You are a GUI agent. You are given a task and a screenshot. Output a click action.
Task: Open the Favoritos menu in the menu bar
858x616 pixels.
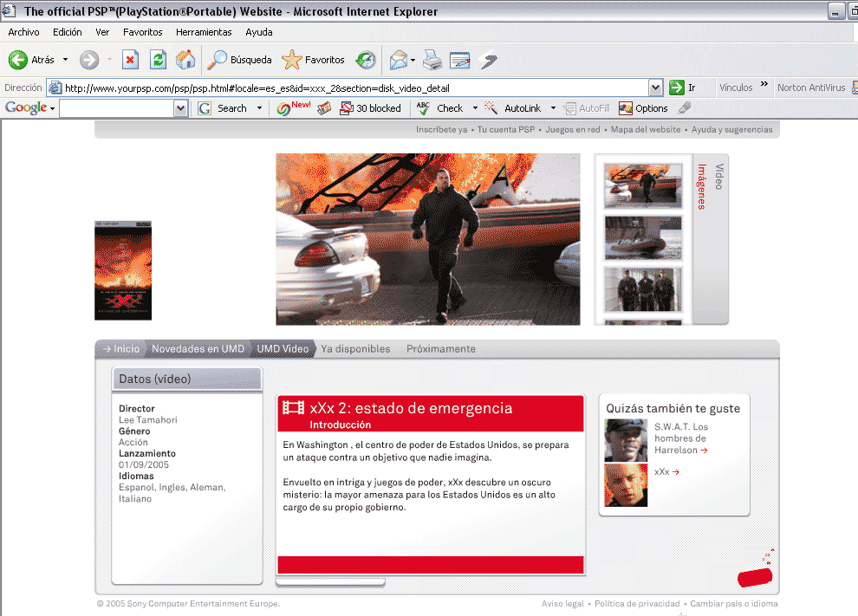tap(143, 32)
